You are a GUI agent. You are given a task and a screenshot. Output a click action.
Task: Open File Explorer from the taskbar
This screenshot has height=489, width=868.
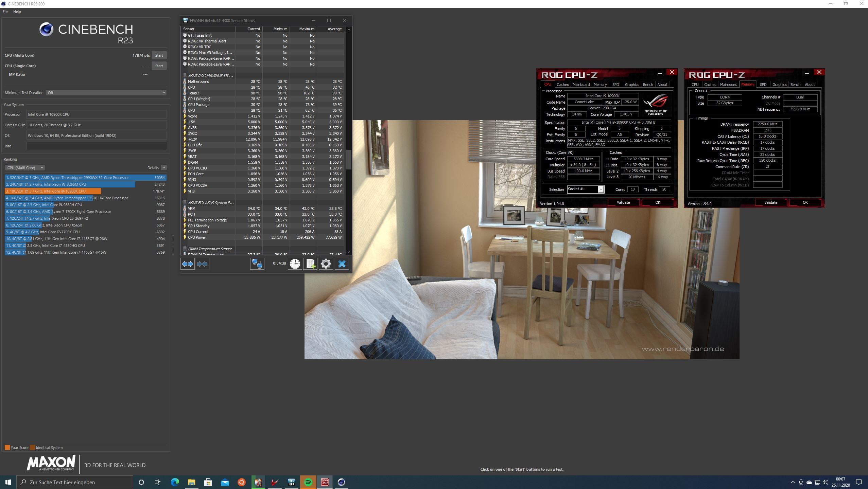click(x=191, y=482)
